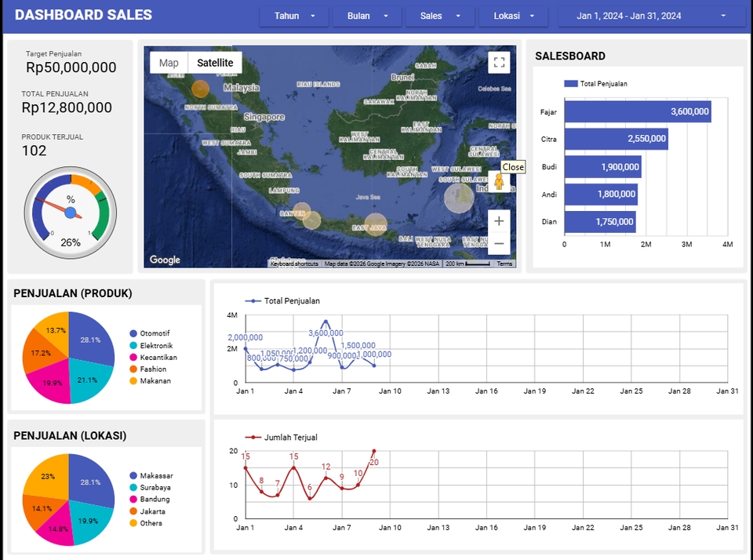Open the Tahun dropdown

tap(293, 15)
